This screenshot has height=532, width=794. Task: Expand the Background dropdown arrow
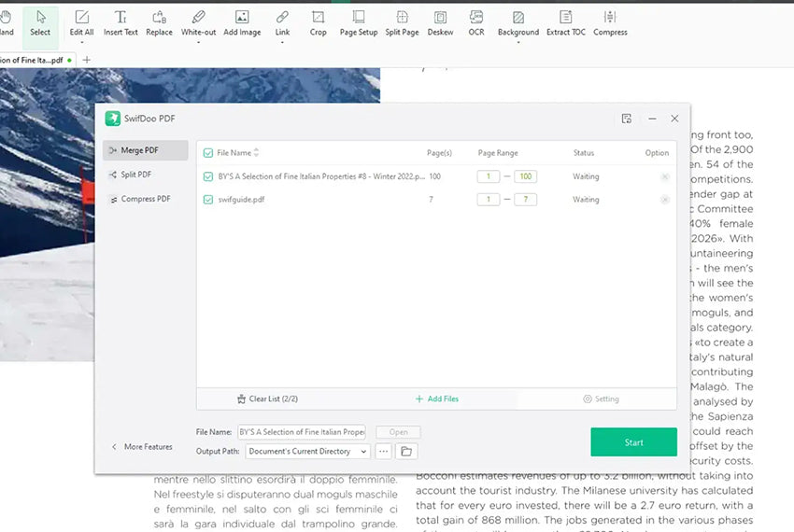click(518, 42)
